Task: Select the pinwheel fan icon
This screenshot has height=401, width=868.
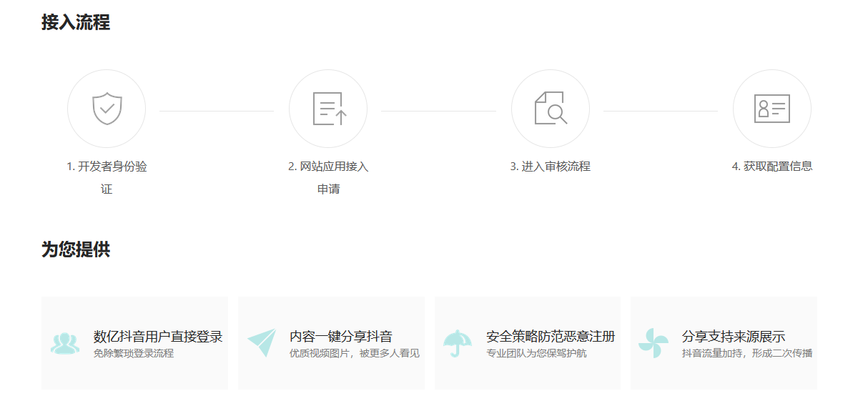Action: (653, 343)
